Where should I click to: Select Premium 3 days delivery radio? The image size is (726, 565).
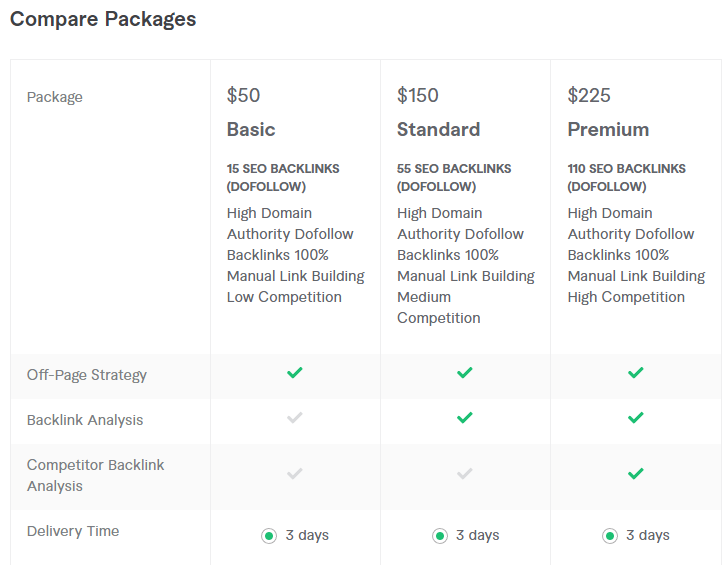610,536
